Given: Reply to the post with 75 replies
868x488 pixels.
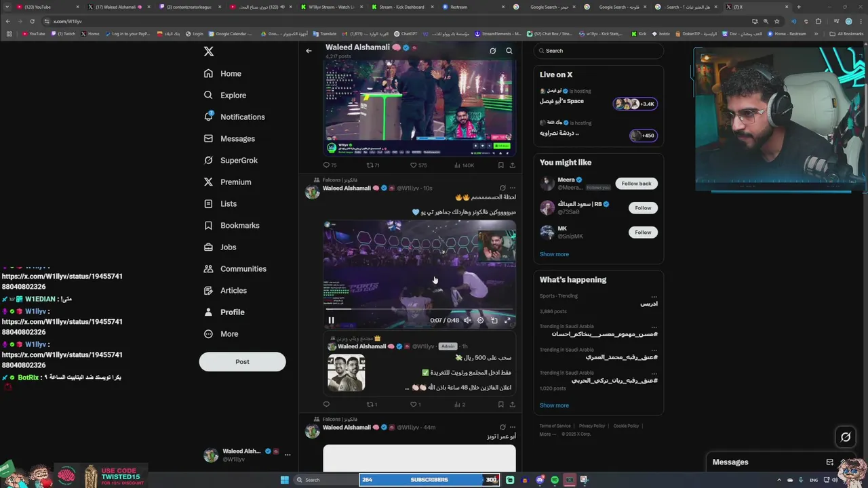Looking at the screenshot, I should click(330, 165).
